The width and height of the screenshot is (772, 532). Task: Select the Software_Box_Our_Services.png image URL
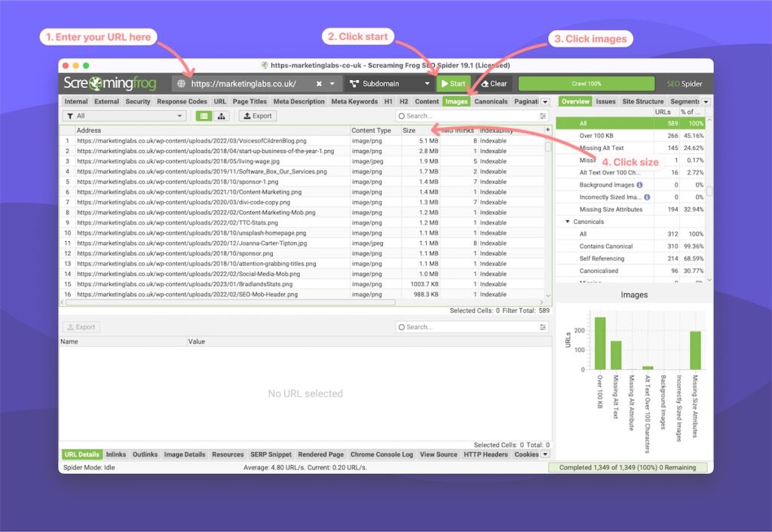click(x=202, y=172)
